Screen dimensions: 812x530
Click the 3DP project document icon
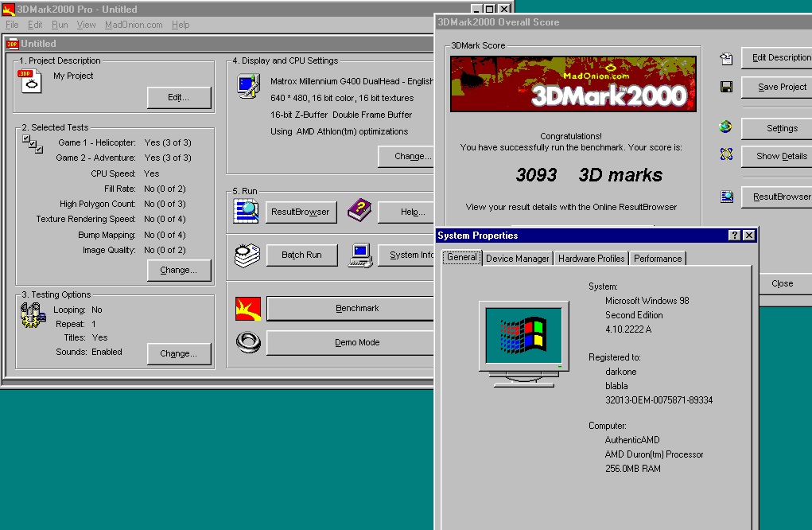[30, 81]
